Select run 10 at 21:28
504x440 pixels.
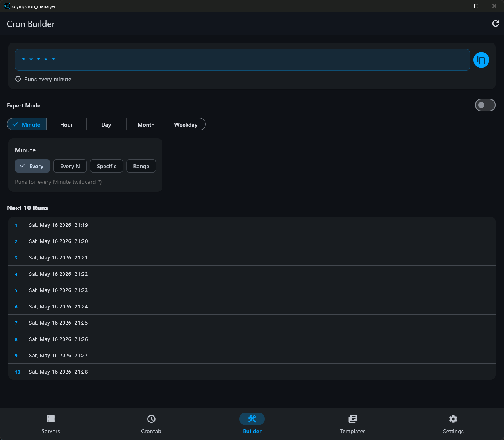click(252, 372)
